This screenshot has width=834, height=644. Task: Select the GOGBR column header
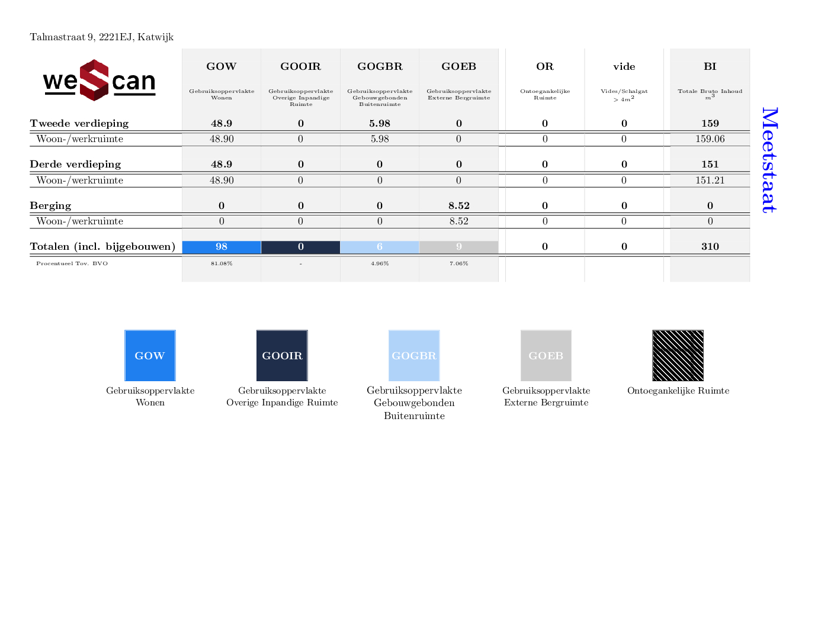380,66
